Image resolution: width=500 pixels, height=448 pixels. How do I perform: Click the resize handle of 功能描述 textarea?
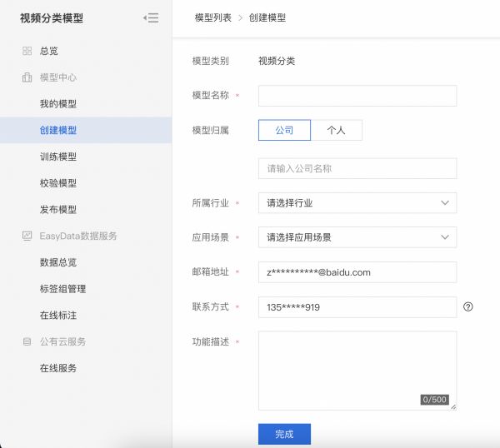click(453, 407)
